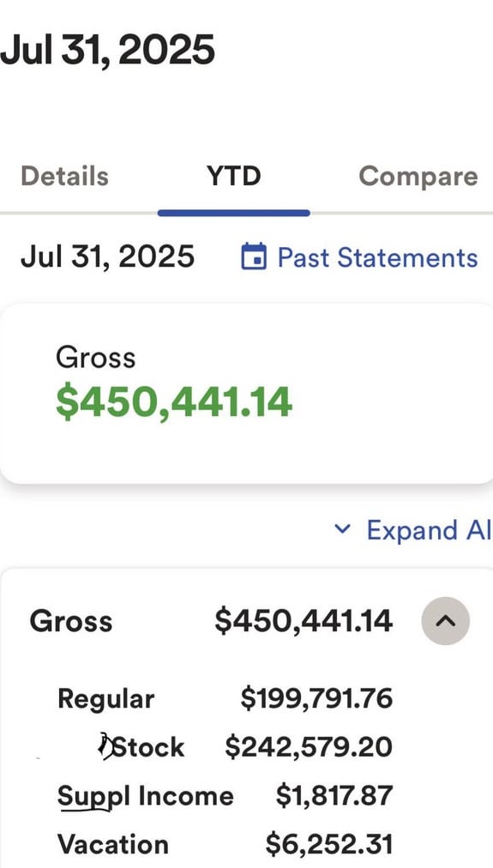493x868 pixels.
Task: Click the $6,252.31 vacation amount
Action: pos(329,845)
